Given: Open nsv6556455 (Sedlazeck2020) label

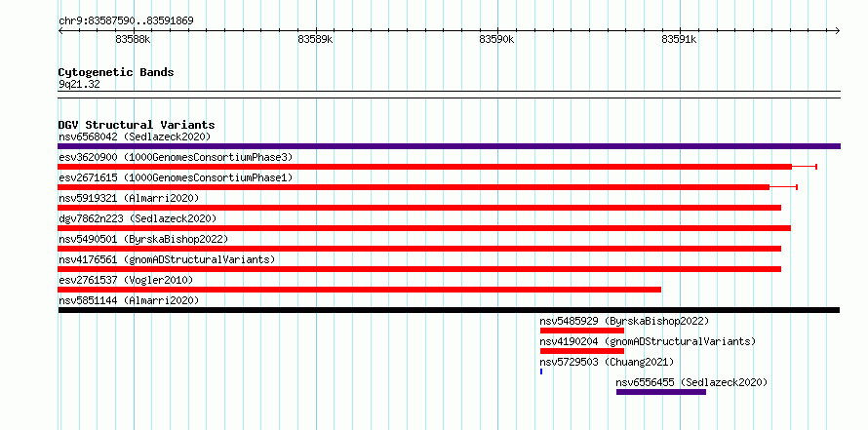Looking at the screenshot, I should pos(692,382).
